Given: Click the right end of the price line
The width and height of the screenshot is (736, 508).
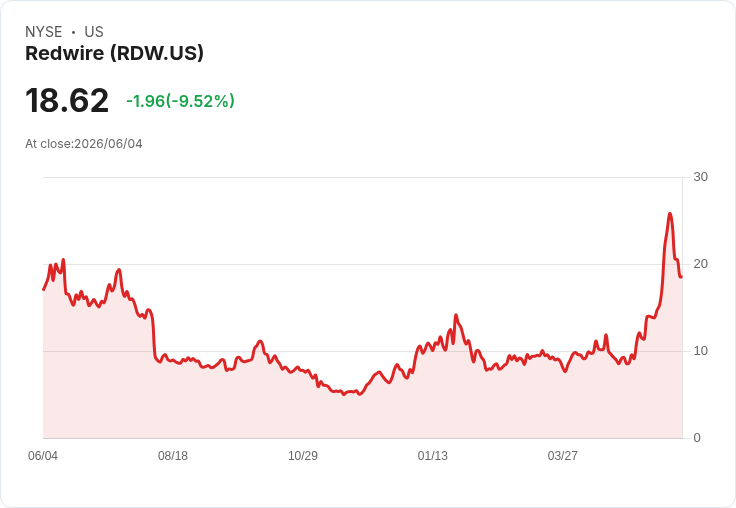Looking at the screenshot, I should (x=682, y=277).
